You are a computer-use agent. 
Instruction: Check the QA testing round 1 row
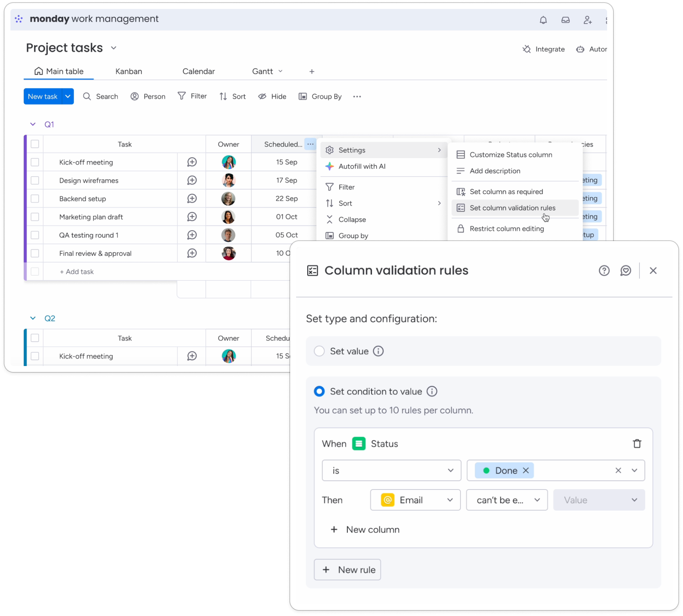35,235
